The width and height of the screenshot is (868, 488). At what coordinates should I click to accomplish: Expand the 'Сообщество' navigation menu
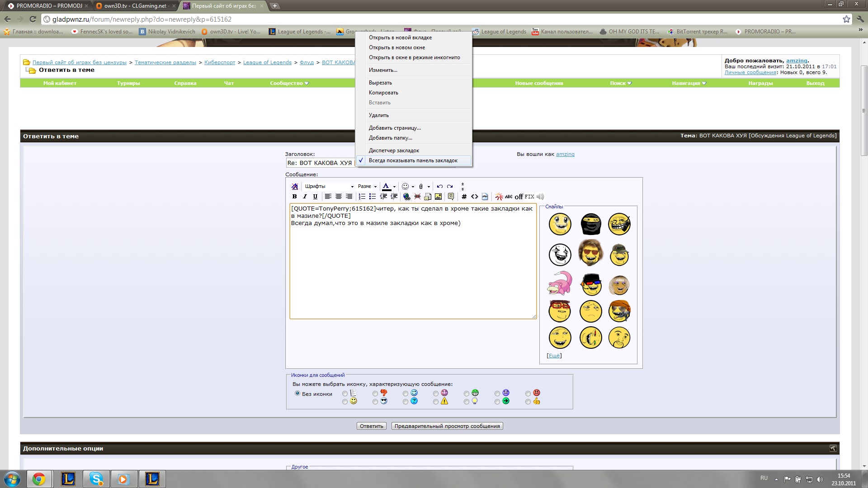[289, 83]
